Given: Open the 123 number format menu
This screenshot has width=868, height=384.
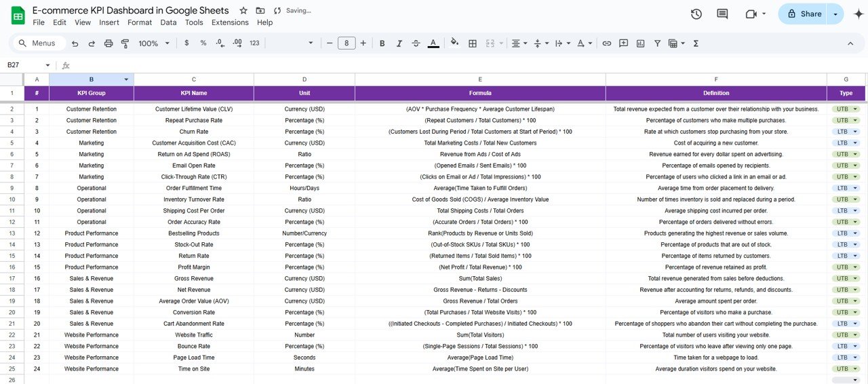Looking at the screenshot, I should (x=254, y=43).
